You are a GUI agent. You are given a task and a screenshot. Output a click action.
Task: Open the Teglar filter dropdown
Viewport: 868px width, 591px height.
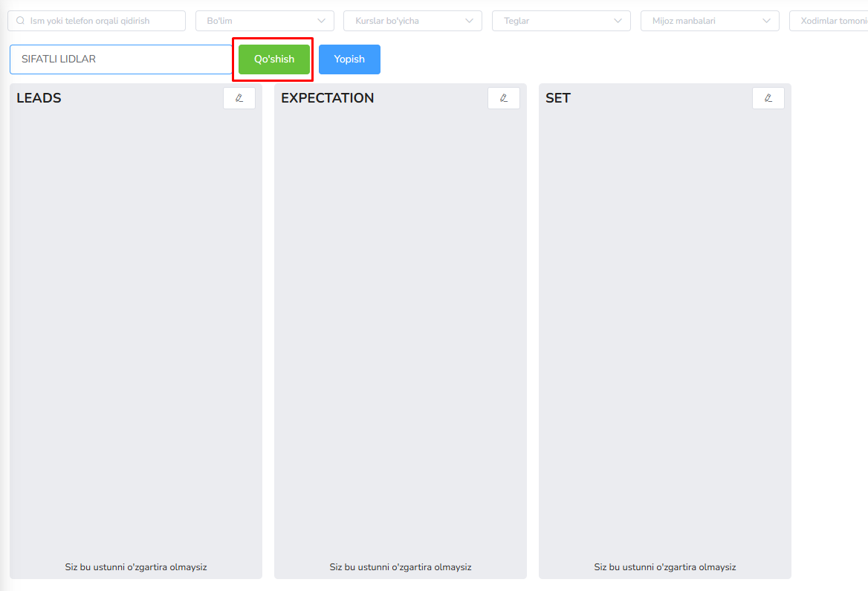pos(560,21)
